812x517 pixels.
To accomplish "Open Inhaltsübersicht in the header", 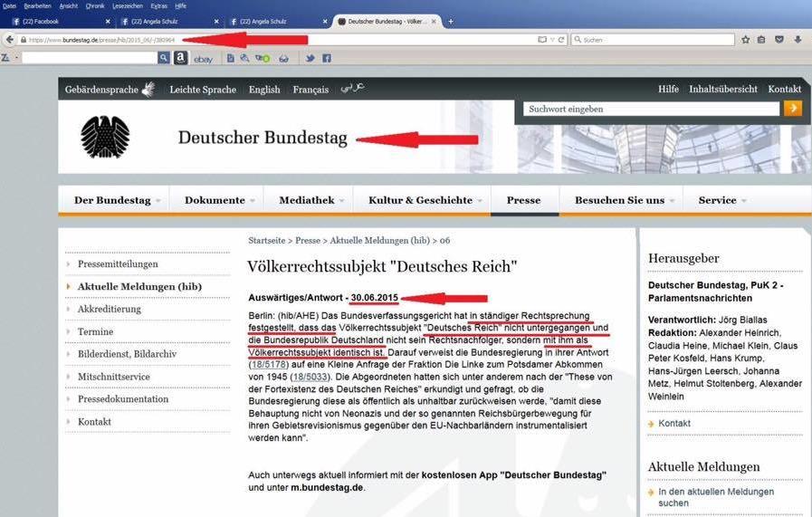I will [723, 89].
